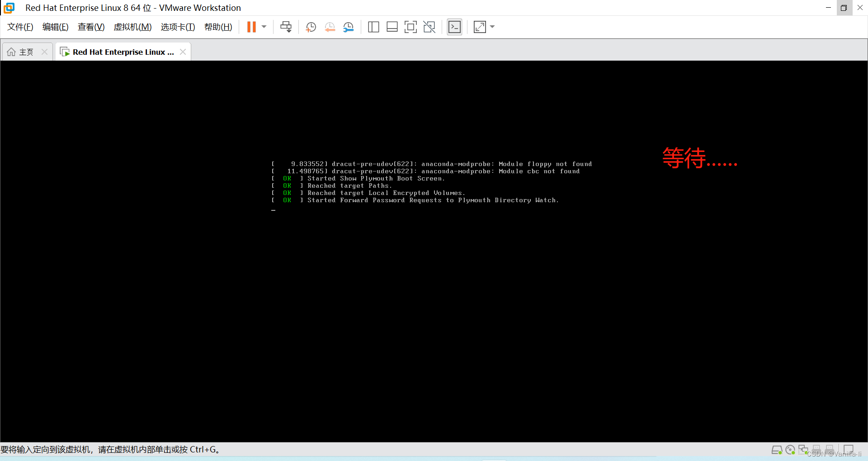Open the 帮助(H) menu

coord(218,27)
